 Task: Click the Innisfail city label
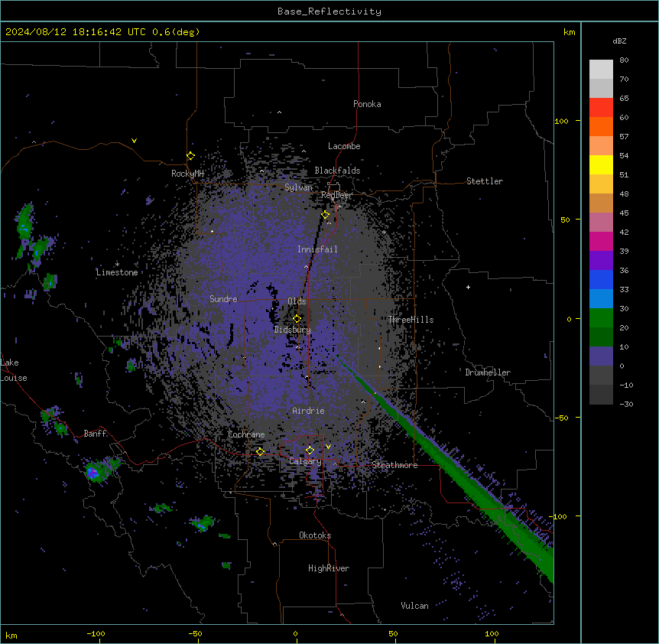click(x=317, y=249)
